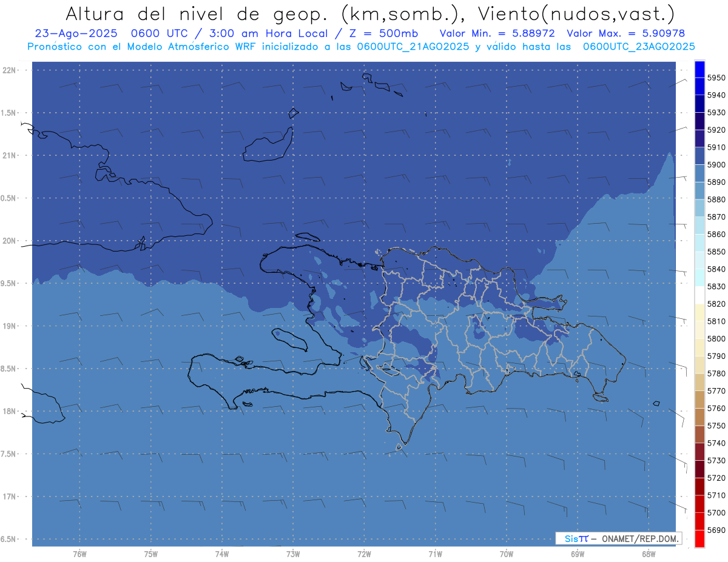This screenshot has height=562, width=728.
Task: Click the '70W' longitude label
Action: pyautogui.click(x=507, y=554)
